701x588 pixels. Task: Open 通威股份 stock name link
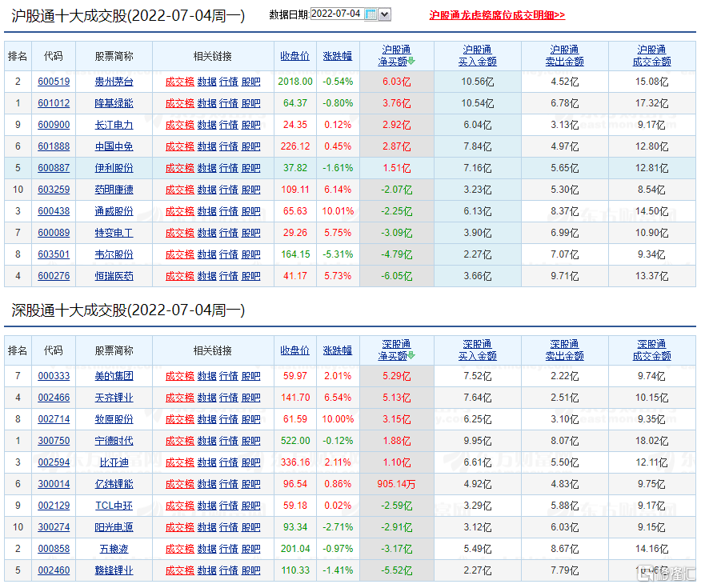pos(114,211)
